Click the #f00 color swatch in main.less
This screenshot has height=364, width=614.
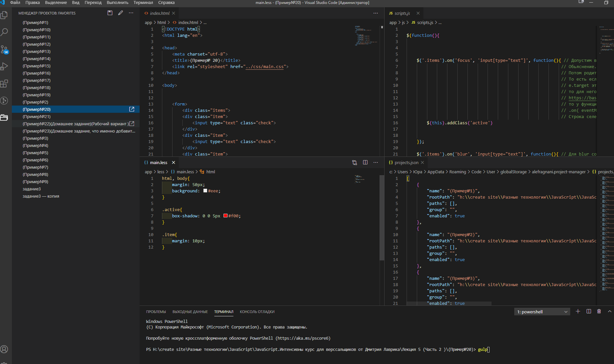(226, 216)
